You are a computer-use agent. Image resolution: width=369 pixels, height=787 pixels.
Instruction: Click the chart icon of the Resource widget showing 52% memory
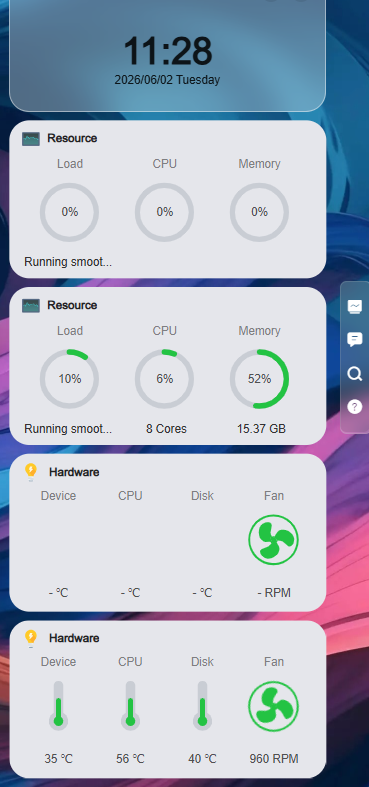tap(31, 305)
